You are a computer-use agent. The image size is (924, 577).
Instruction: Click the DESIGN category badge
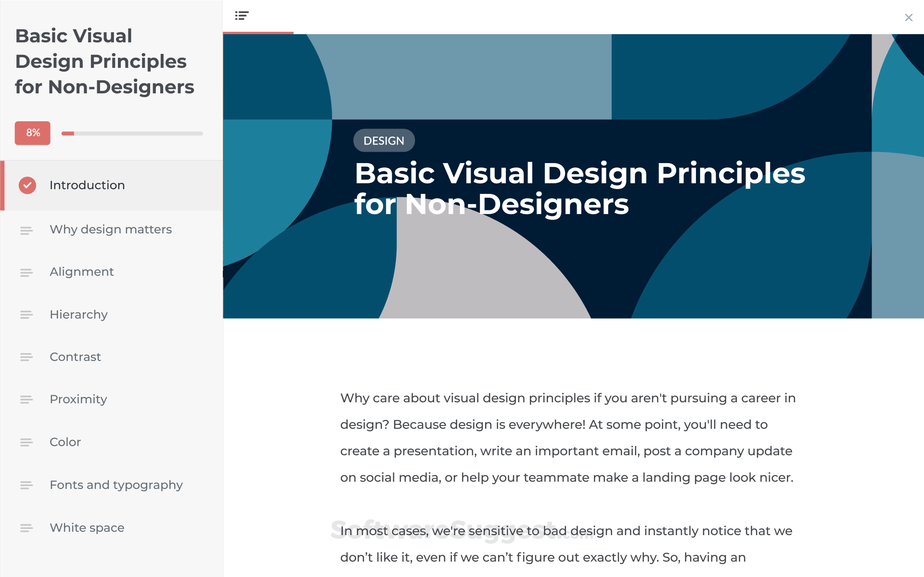[x=384, y=141]
